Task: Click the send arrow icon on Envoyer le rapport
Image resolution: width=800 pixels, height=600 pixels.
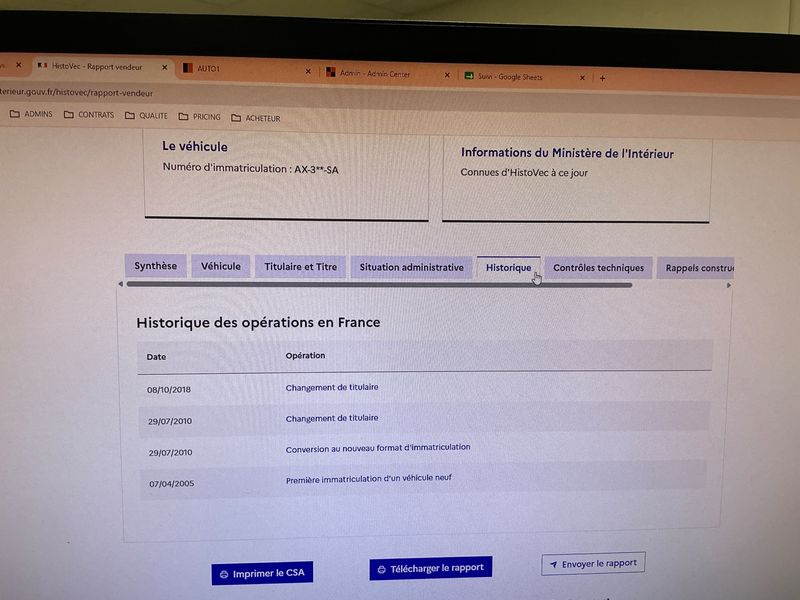Action: coord(554,565)
